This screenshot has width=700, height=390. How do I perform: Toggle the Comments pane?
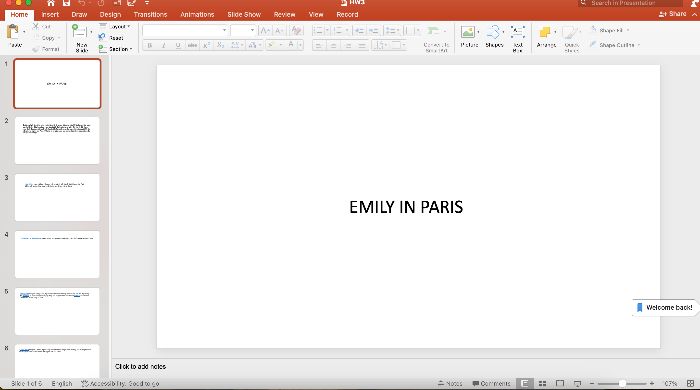click(491, 383)
